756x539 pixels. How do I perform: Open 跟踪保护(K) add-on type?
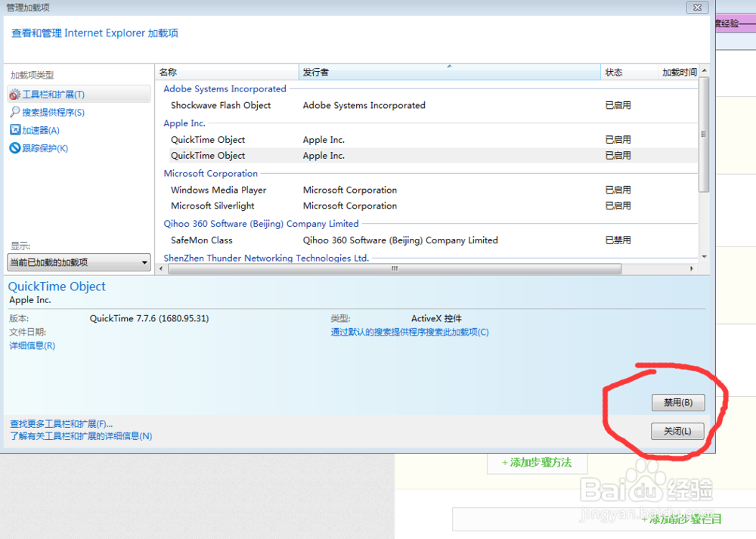pyautogui.click(x=45, y=148)
